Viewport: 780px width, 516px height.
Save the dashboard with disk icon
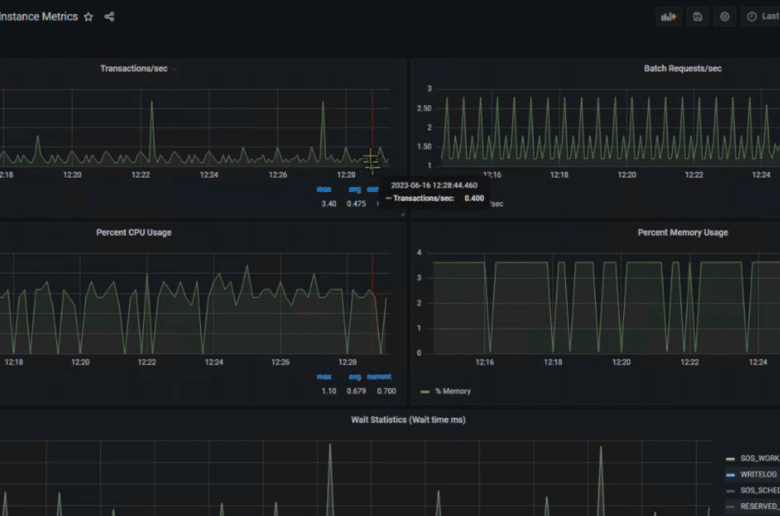697,17
